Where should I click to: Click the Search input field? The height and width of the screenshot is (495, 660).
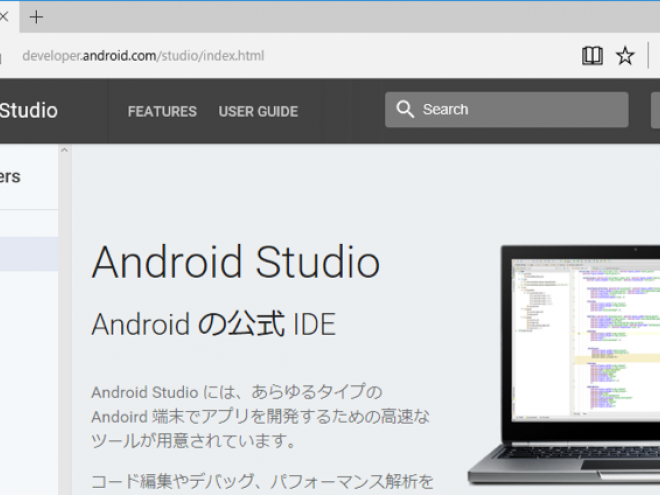(x=506, y=109)
